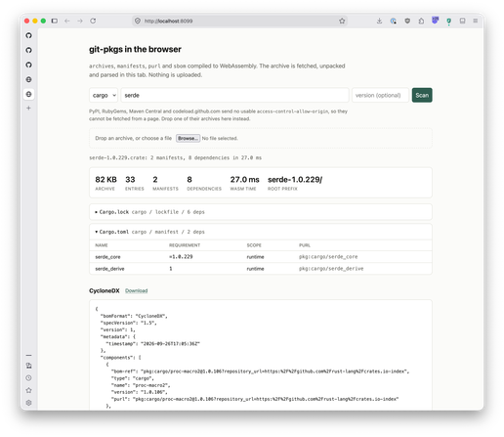504x437 pixels.
Task: Reload the localhost page
Action: 93,21
